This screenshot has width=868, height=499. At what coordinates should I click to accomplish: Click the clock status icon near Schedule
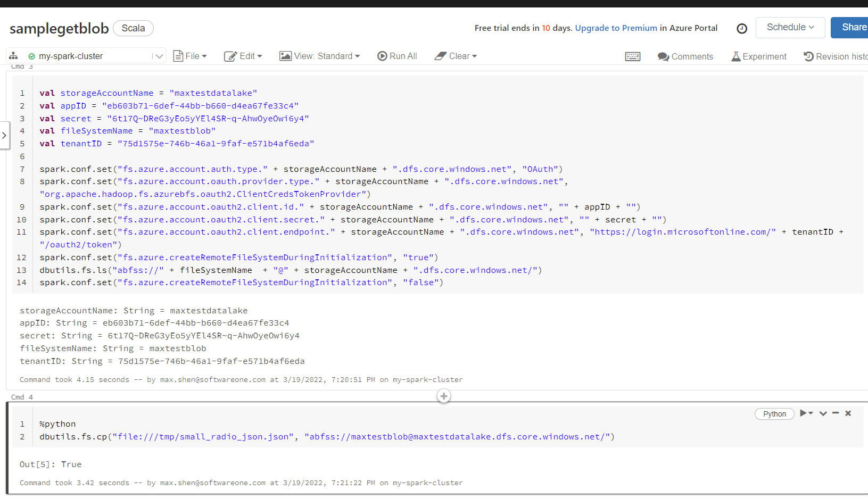point(742,29)
